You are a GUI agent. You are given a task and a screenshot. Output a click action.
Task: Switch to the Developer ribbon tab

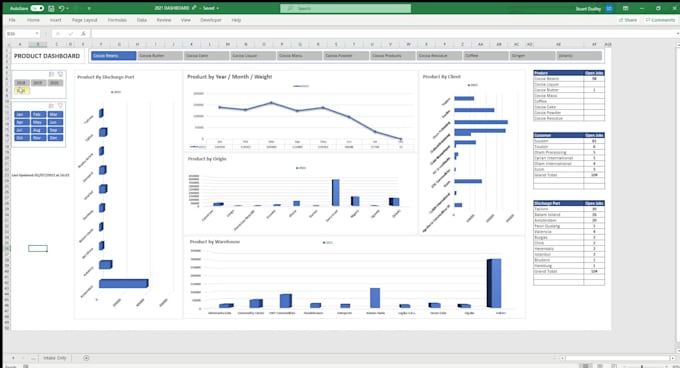211,20
